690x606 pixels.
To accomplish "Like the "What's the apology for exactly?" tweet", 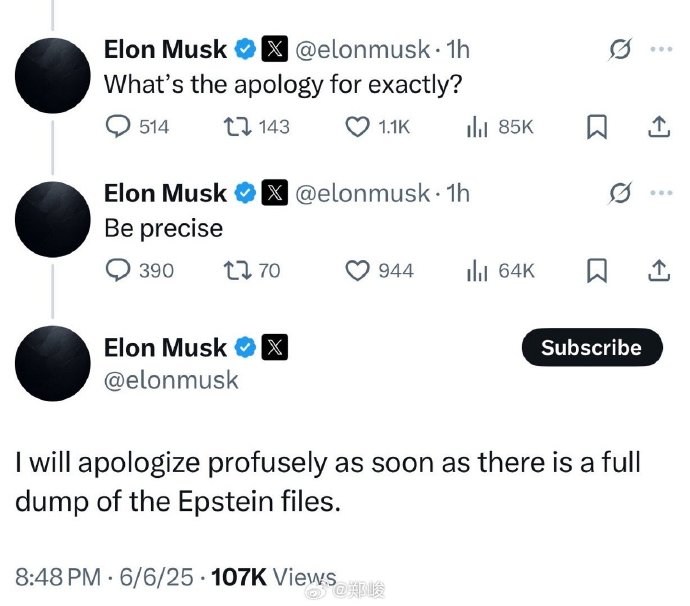I will point(358,127).
